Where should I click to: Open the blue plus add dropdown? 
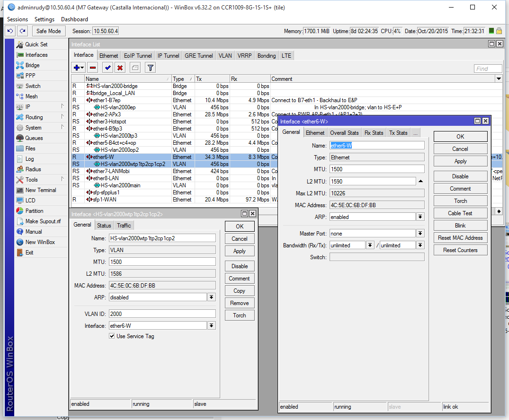[79, 68]
